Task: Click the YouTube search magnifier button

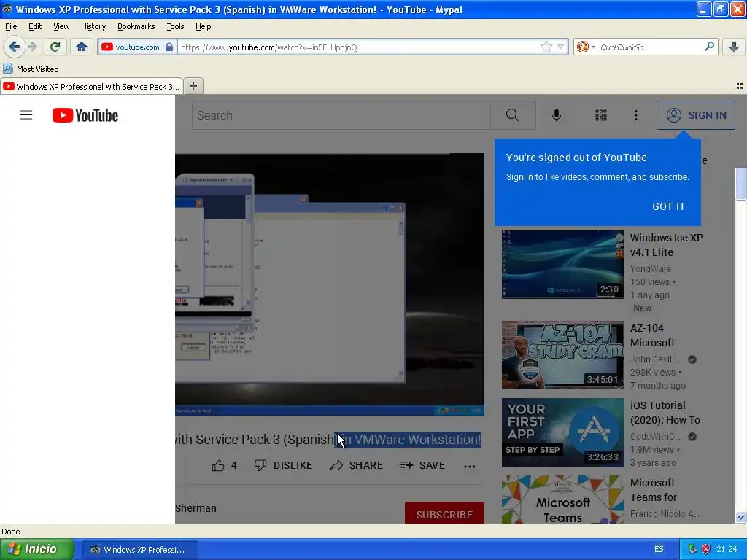Action: (x=513, y=115)
